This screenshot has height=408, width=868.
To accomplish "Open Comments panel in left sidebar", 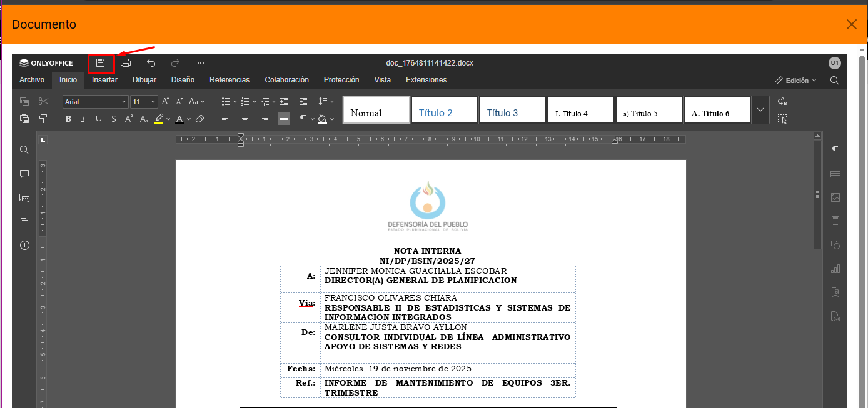I will 24,174.
